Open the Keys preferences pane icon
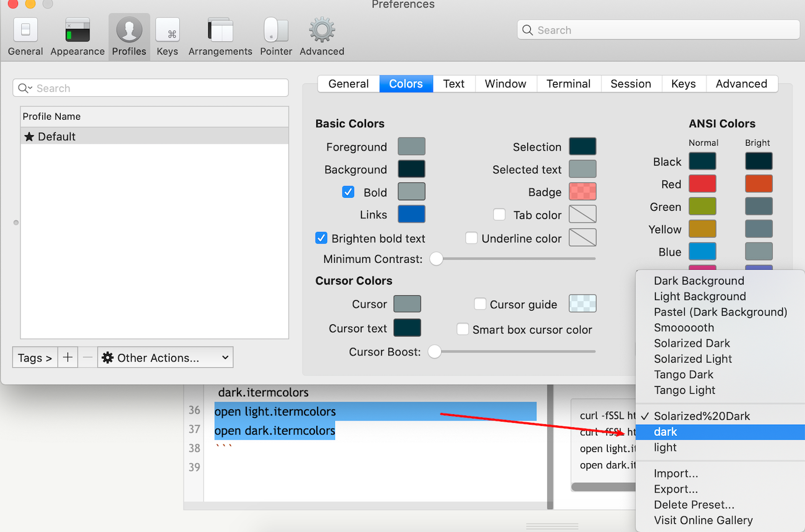Screen dimensions: 805x532 tap(167, 30)
